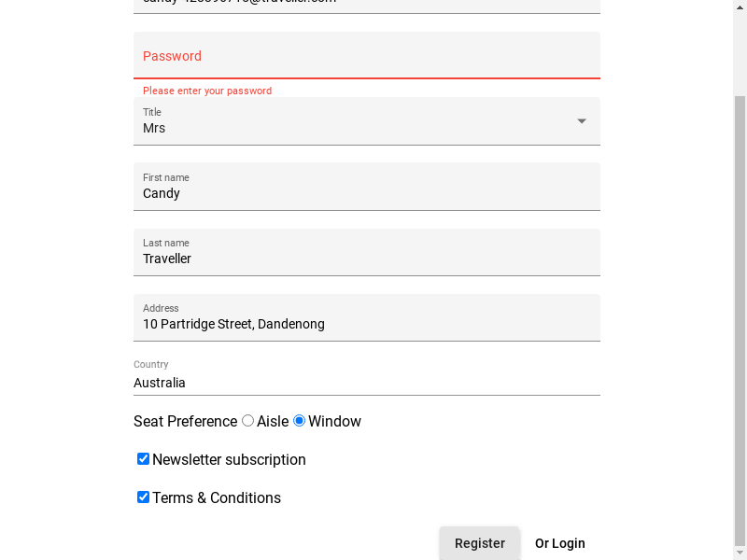Click the Aisle label text

273,422
